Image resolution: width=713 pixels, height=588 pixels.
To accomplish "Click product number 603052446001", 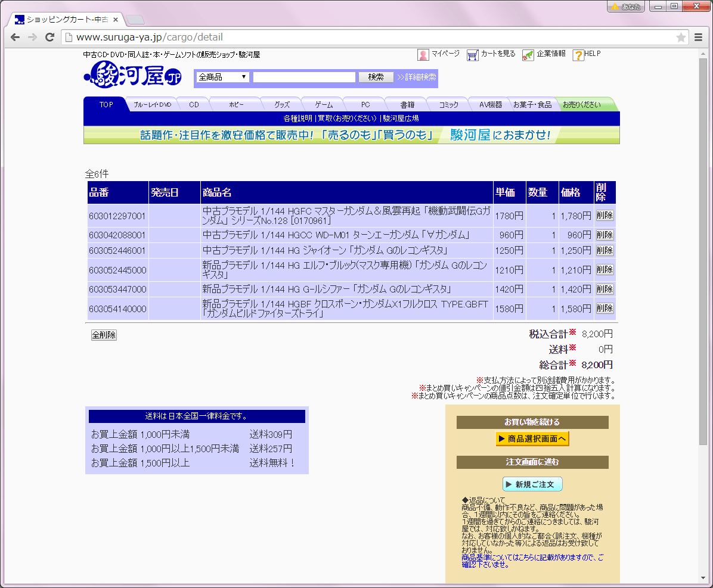I will click(x=117, y=250).
